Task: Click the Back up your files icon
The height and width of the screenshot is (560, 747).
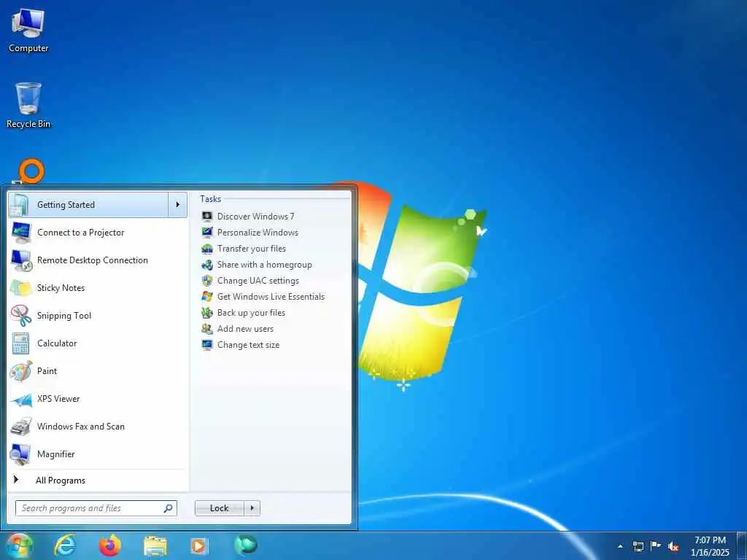Action: click(207, 313)
